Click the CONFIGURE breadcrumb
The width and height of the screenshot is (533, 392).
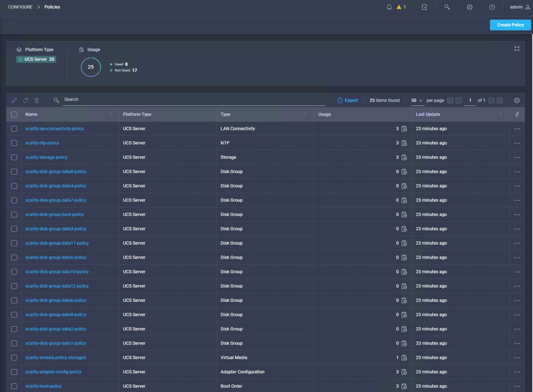coord(20,7)
